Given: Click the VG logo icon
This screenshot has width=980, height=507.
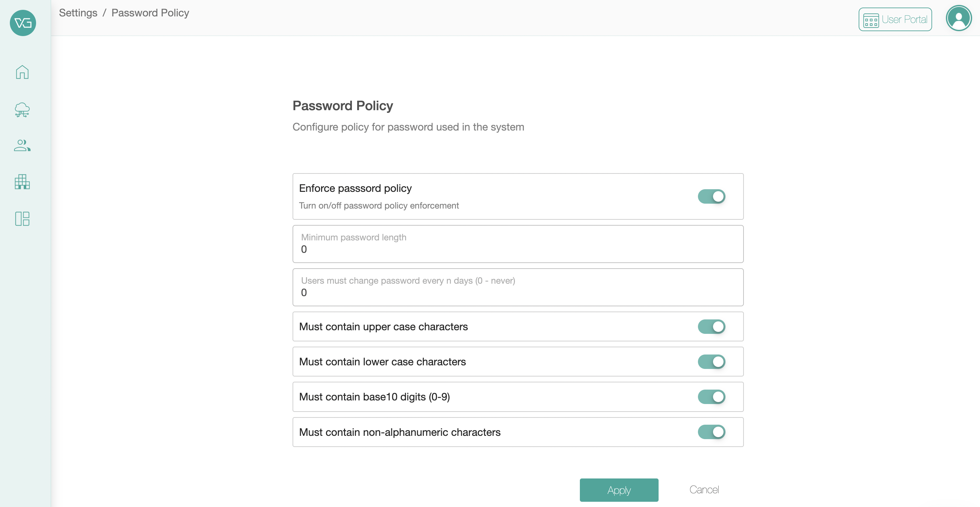Looking at the screenshot, I should [23, 23].
